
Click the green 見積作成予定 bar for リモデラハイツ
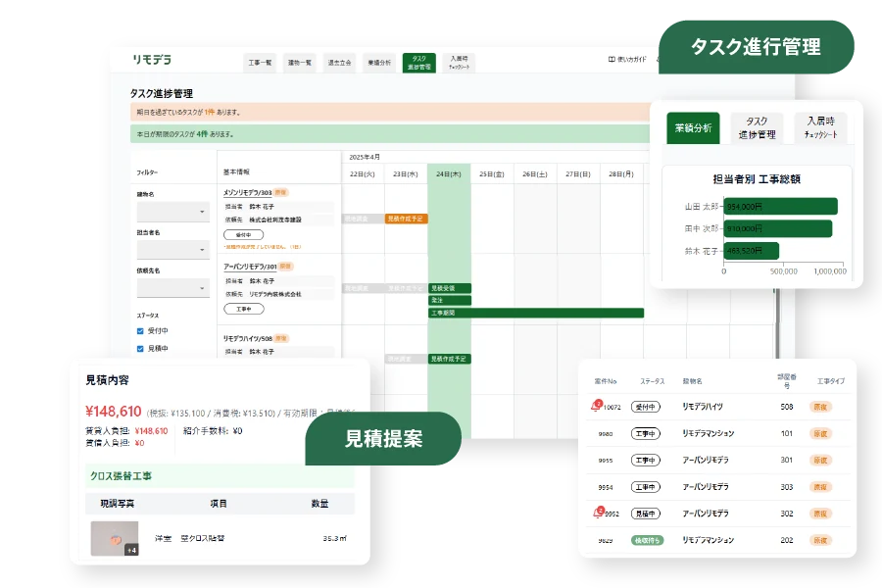pos(450,359)
